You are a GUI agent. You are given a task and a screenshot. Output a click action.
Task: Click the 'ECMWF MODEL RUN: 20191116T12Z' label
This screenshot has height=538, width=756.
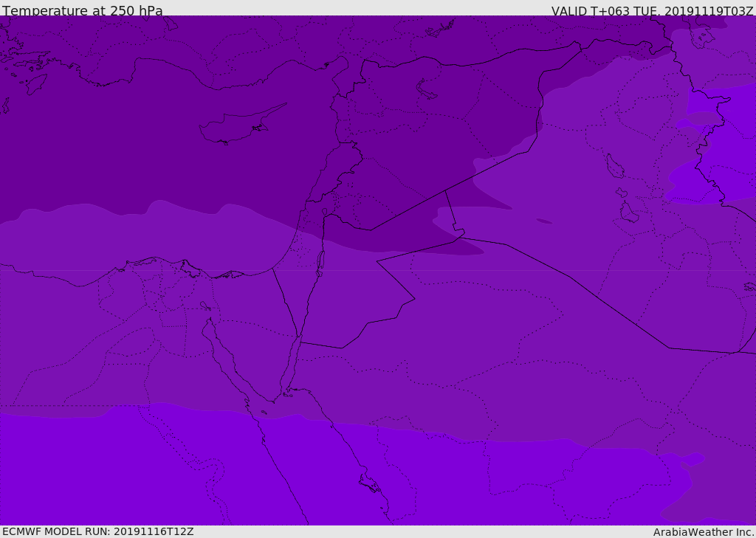pyautogui.click(x=98, y=531)
